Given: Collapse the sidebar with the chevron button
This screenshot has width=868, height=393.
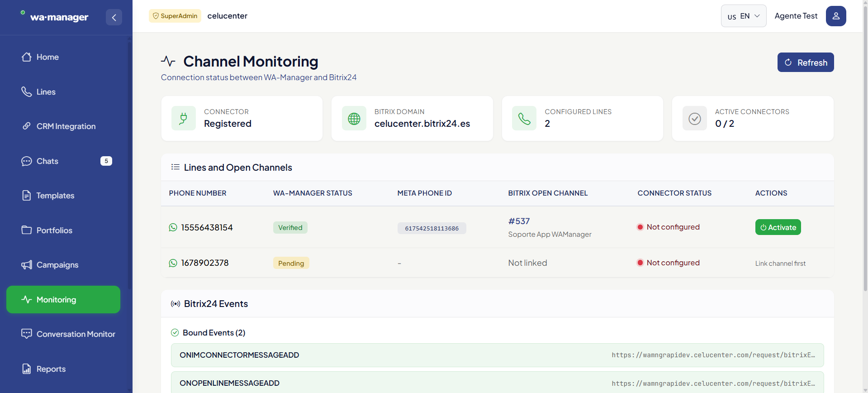Looking at the screenshot, I should pos(114,17).
